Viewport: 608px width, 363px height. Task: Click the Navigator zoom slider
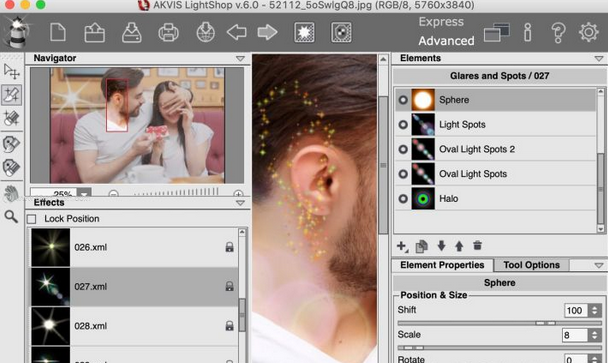pos(176,192)
